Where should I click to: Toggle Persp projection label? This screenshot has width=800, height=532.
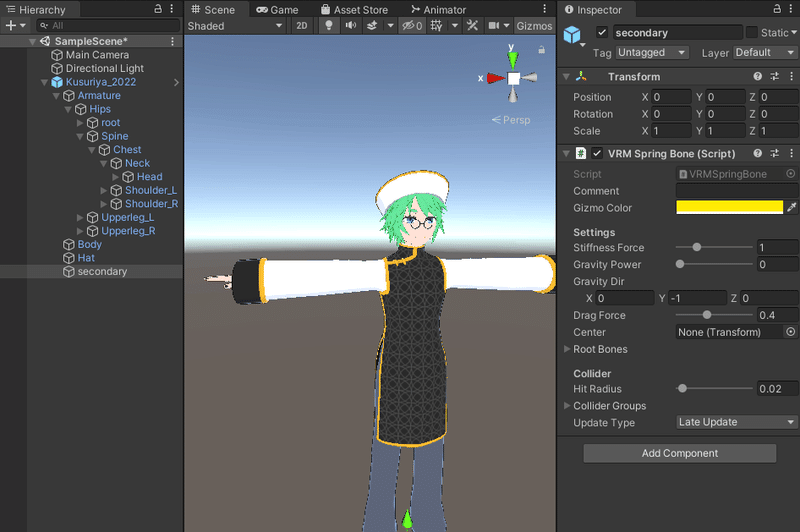coord(511,120)
